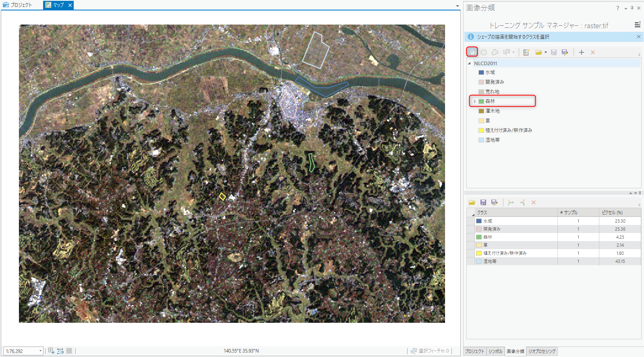Select the 湿地帯 row in the samples table
Image resolution: width=644 pixels, height=357 pixels.
pyautogui.click(x=490, y=261)
